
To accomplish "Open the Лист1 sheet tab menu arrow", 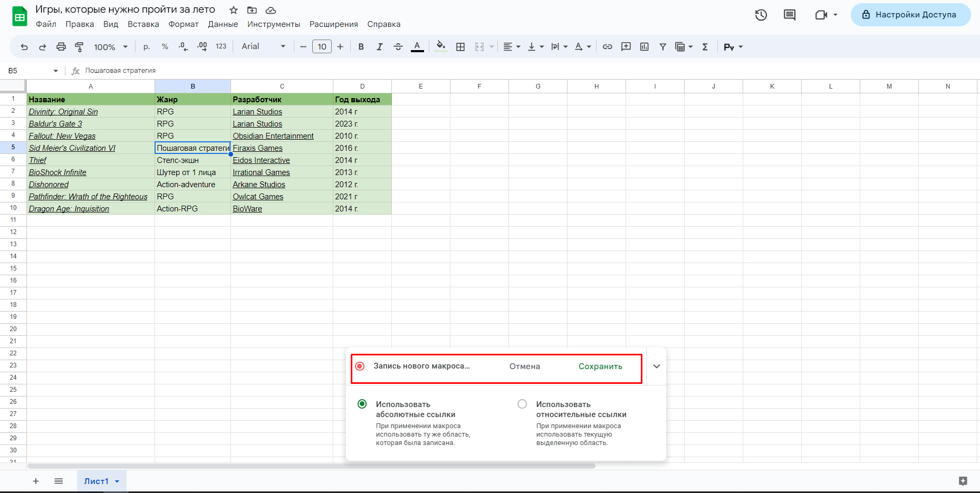I will pos(117,481).
